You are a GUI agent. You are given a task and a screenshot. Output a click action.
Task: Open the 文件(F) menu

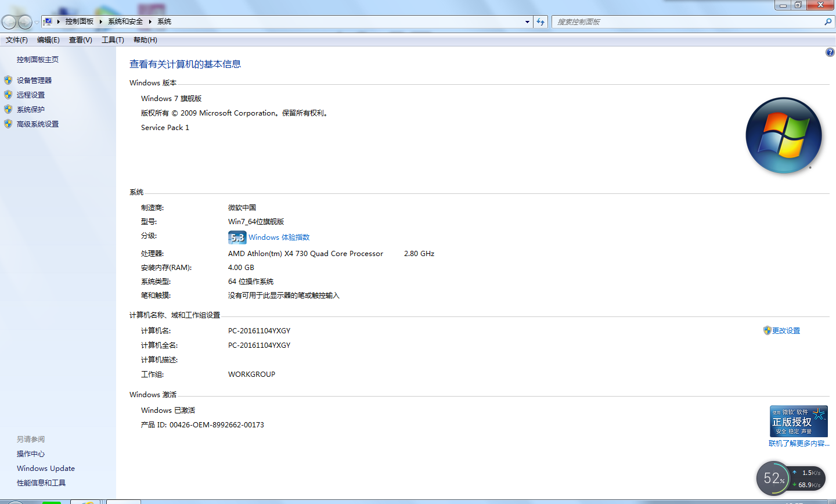coord(17,40)
